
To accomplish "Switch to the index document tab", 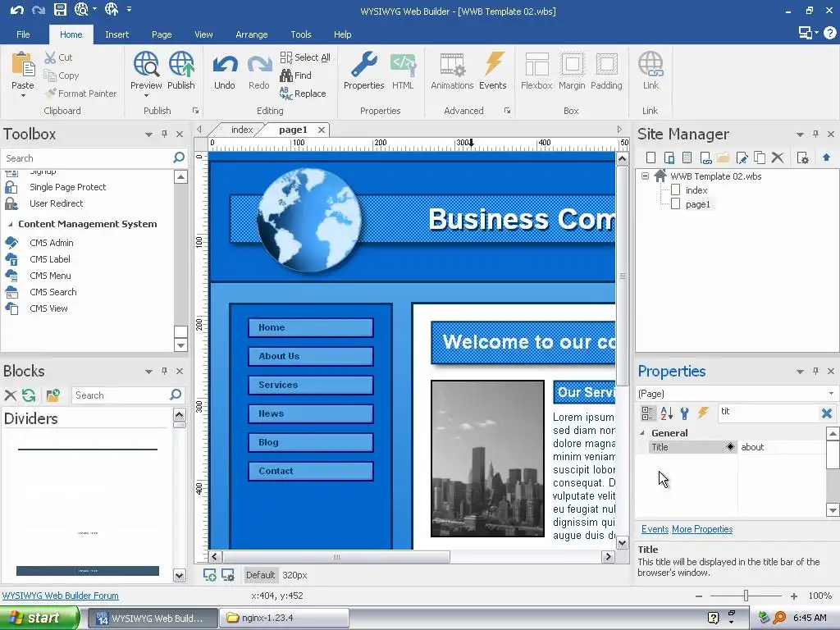I will 242,130.
